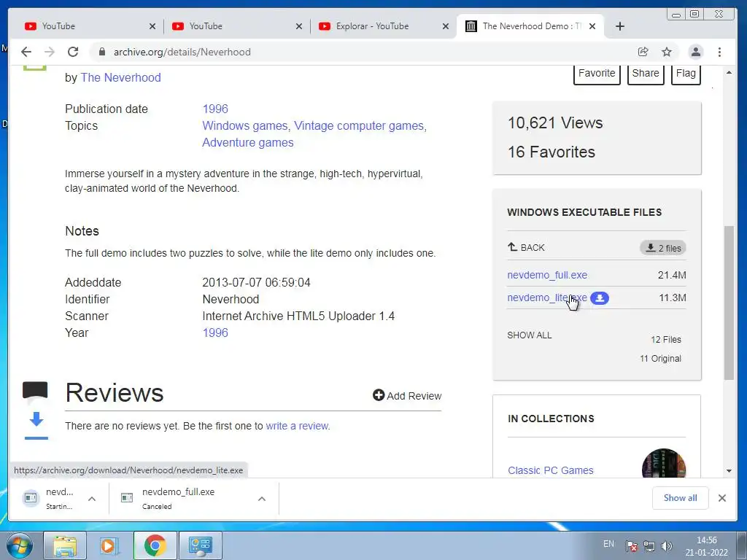Image resolution: width=747 pixels, height=560 pixels.
Task: Open the Classic PC Games collection
Action: [550, 470]
